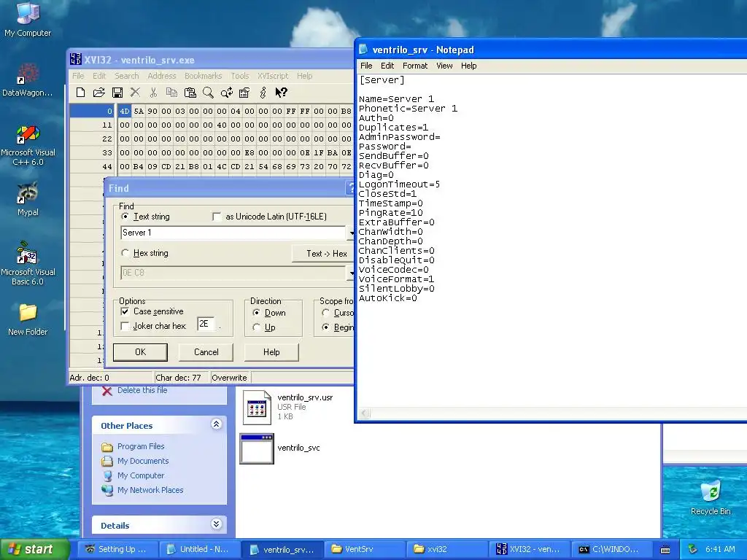747x560 pixels.
Task: Click the Find magnifier icon in XVI32 toolbar
Action: point(208,93)
